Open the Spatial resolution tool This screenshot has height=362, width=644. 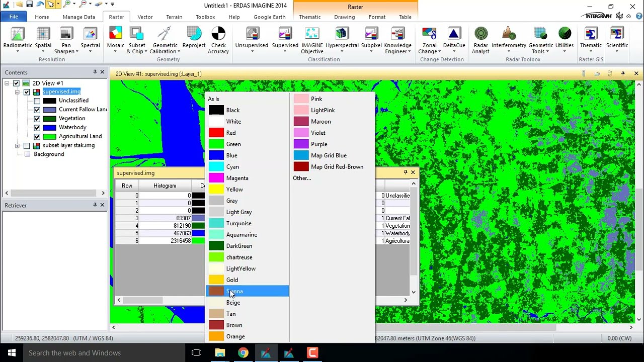43,39
